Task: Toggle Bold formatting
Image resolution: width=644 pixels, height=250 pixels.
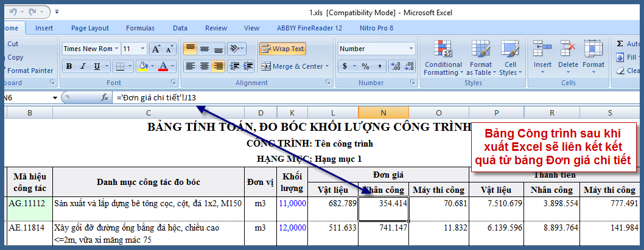Action: (x=69, y=66)
